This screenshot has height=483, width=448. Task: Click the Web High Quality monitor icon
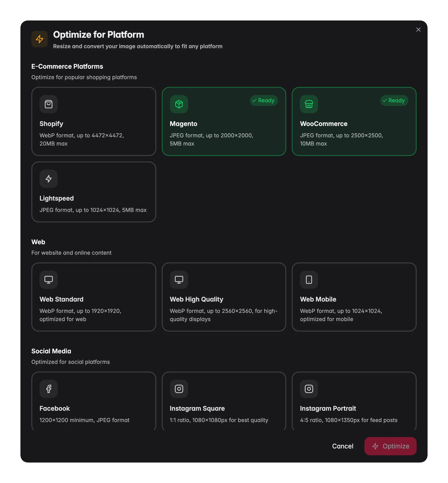point(179,280)
